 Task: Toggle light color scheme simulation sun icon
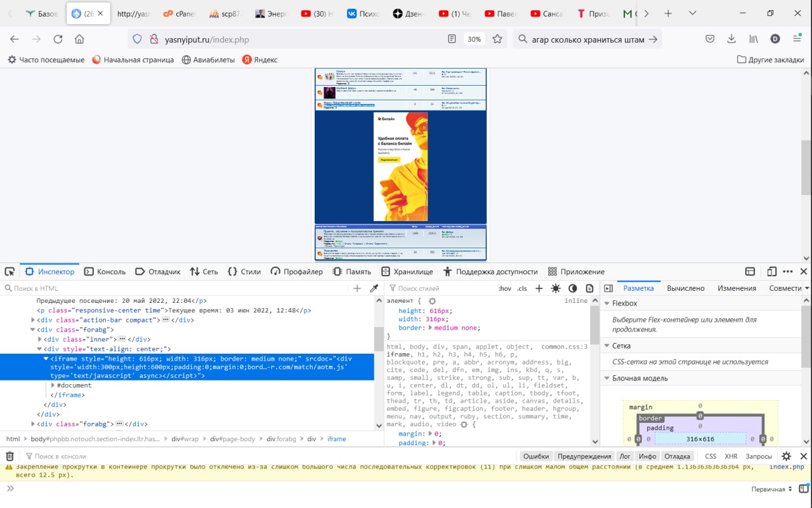(x=556, y=288)
